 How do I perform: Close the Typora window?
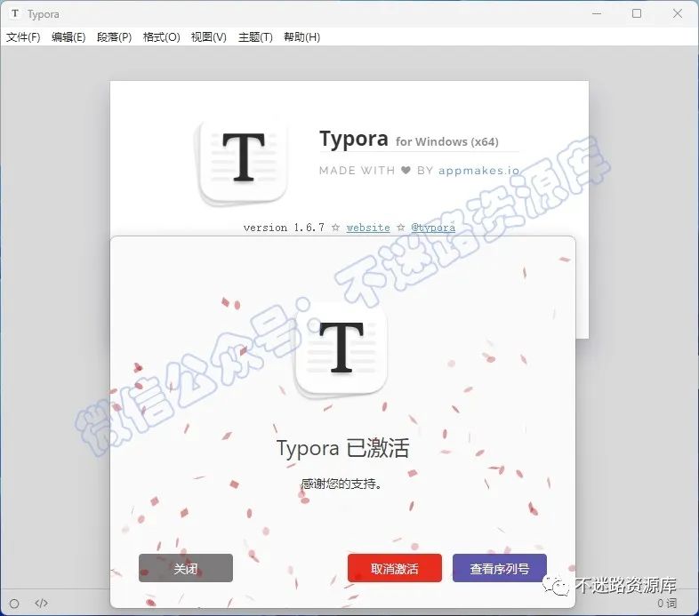point(677,13)
